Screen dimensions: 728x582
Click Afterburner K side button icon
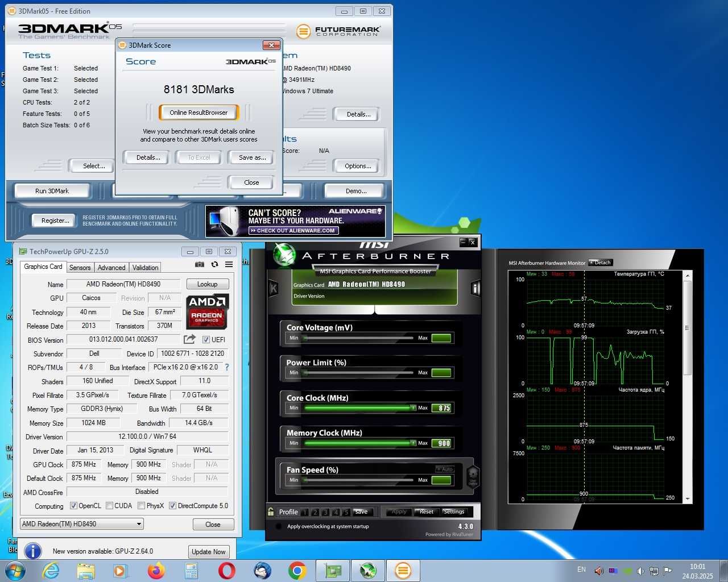(273, 288)
